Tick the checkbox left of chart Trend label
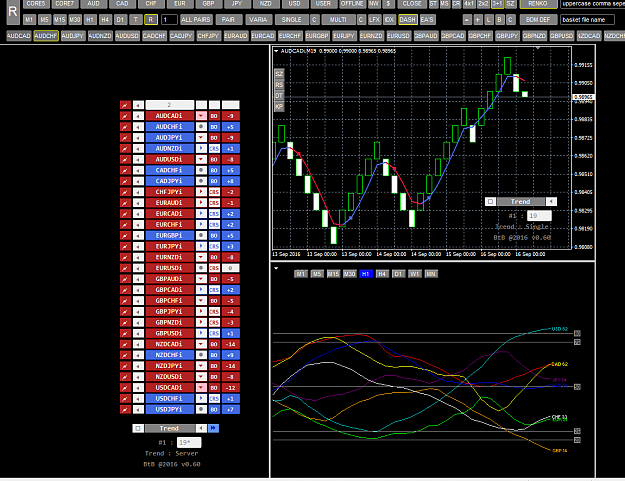625x481 pixels. point(491,202)
